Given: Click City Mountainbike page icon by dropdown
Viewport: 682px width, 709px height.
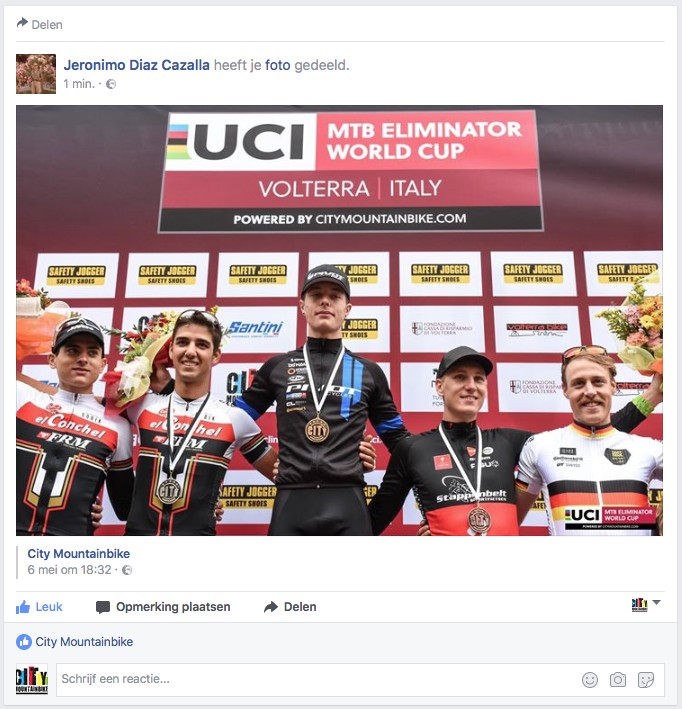Looking at the screenshot, I should [x=639, y=605].
